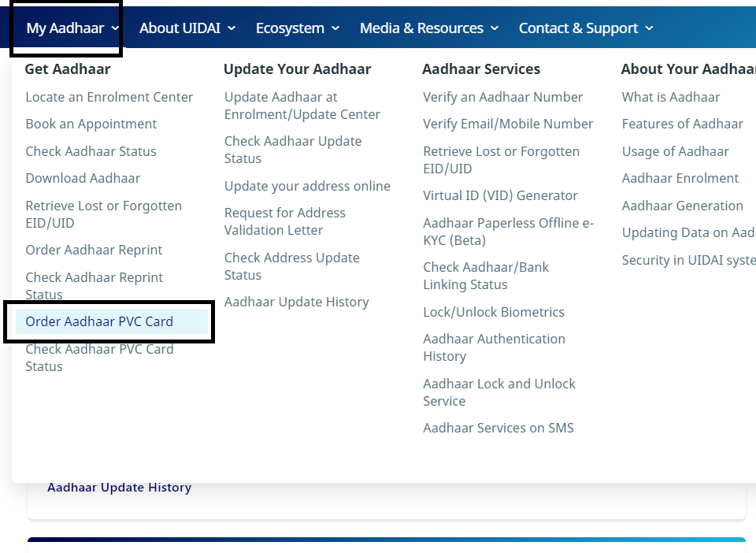This screenshot has width=756, height=553.
Task: Open the Contact & Support menu
Action: 585,28
